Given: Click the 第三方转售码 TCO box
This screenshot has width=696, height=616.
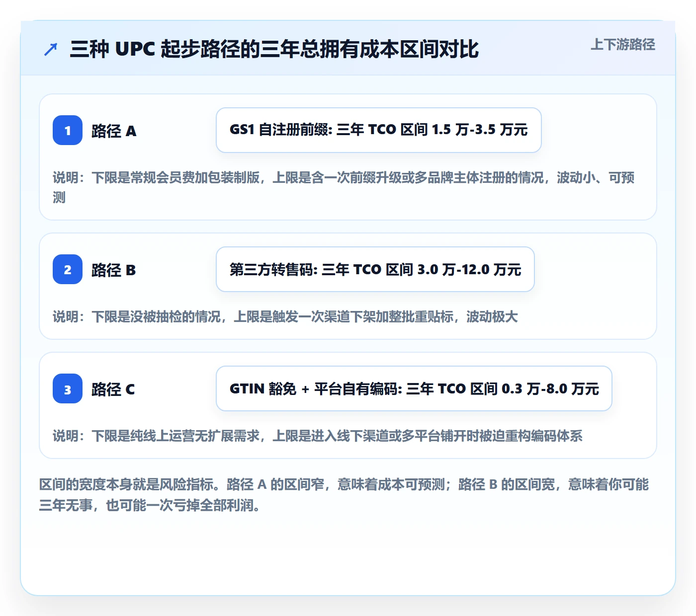Looking at the screenshot, I should [x=375, y=269].
